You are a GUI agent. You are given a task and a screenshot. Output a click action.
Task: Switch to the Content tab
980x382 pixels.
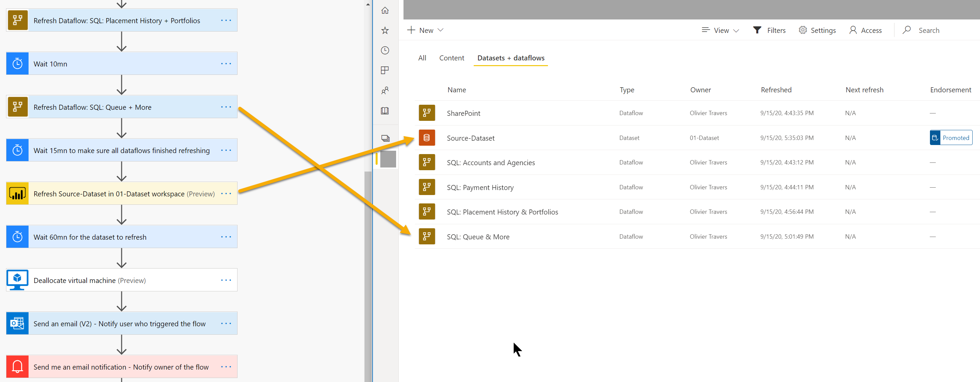coord(452,58)
